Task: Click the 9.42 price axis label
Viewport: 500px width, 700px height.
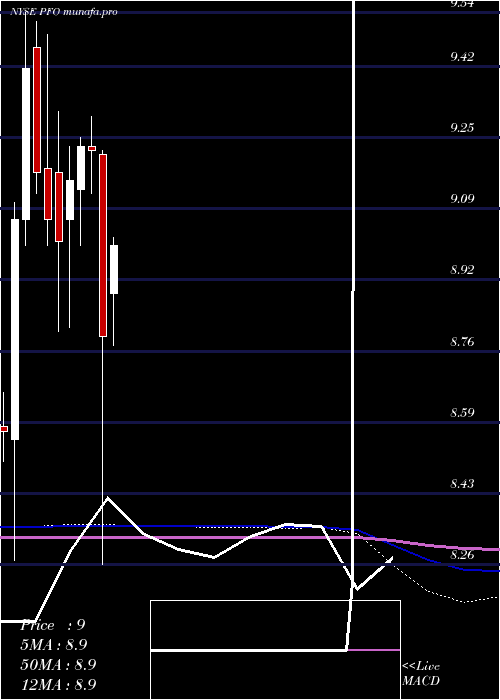Action: [x=462, y=57]
